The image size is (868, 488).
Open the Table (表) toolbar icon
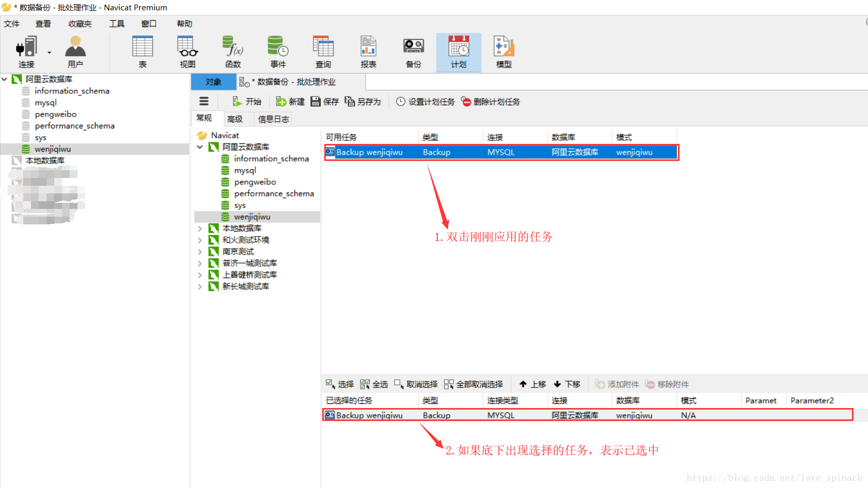coord(143,52)
